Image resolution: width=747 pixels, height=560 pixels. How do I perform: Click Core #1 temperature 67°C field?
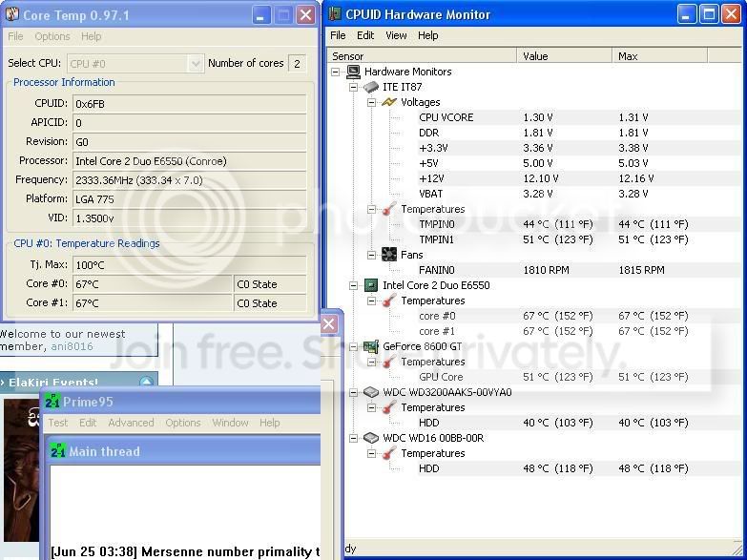[x=152, y=303]
